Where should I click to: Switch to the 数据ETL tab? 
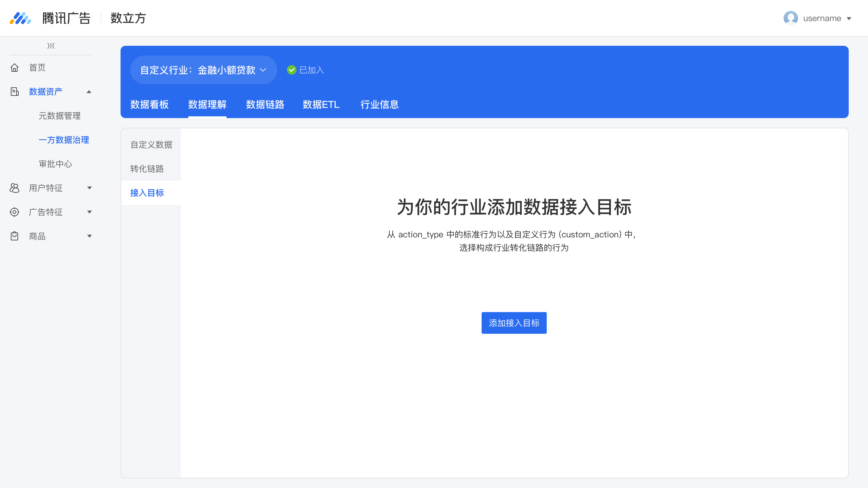(321, 105)
